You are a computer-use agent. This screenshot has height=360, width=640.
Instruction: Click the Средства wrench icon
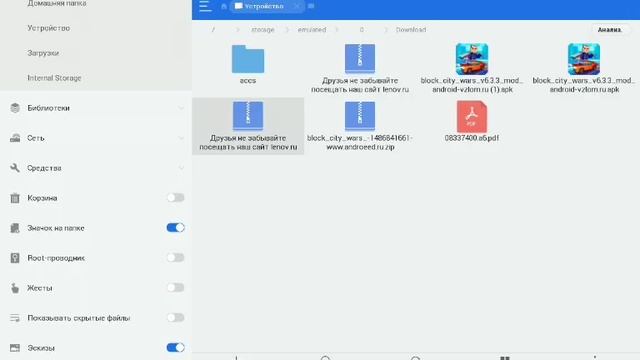tap(15, 168)
